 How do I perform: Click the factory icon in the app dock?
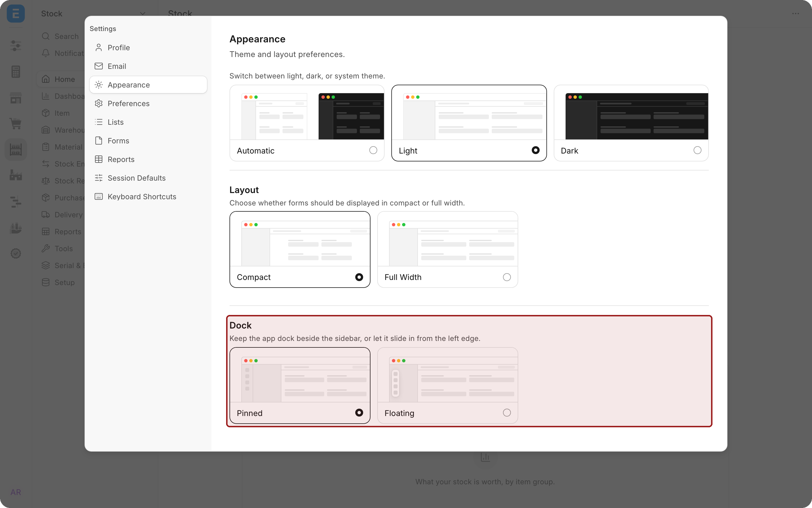pyautogui.click(x=16, y=175)
